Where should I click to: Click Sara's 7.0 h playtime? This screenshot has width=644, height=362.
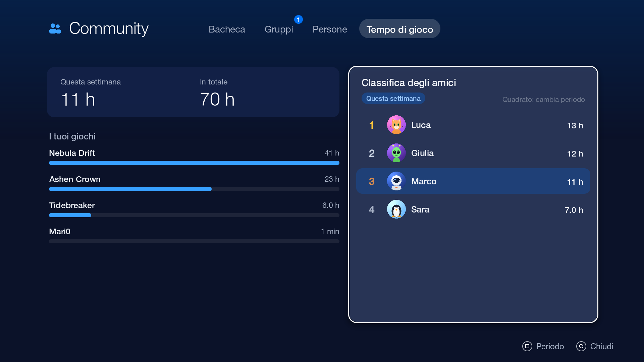click(574, 210)
